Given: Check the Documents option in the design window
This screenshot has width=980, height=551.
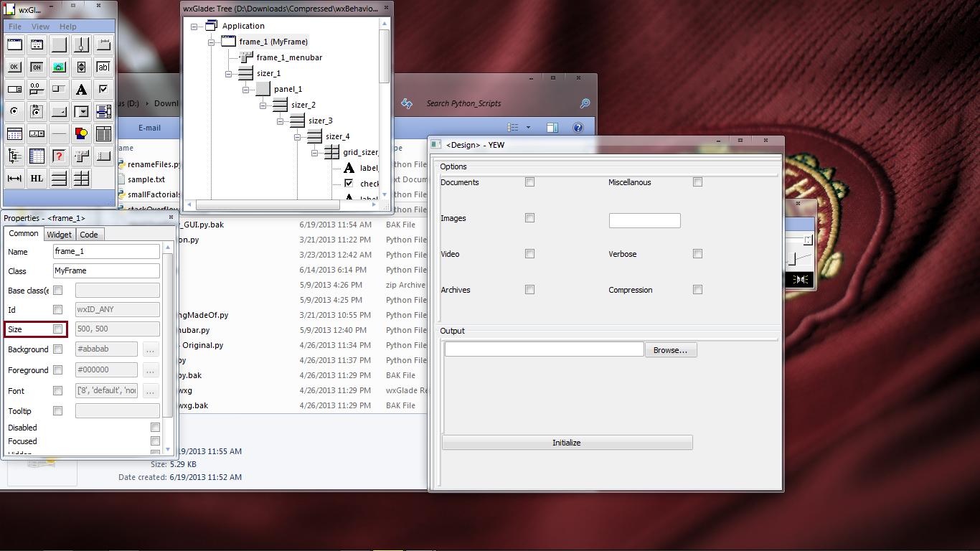Looking at the screenshot, I should coord(529,182).
